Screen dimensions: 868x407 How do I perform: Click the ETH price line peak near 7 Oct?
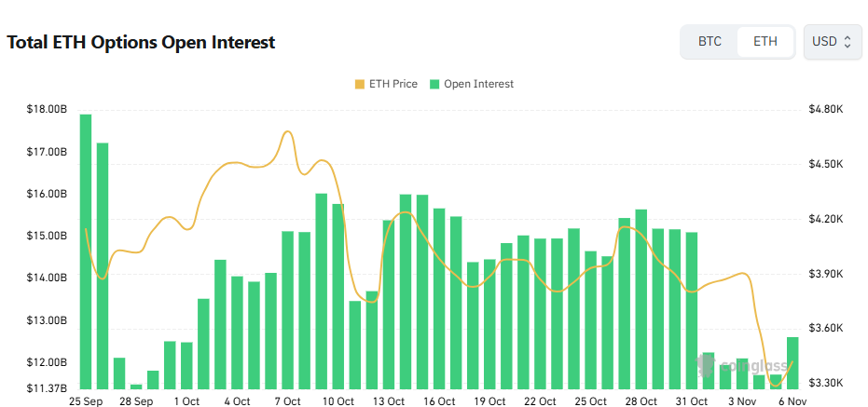point(287,132)
